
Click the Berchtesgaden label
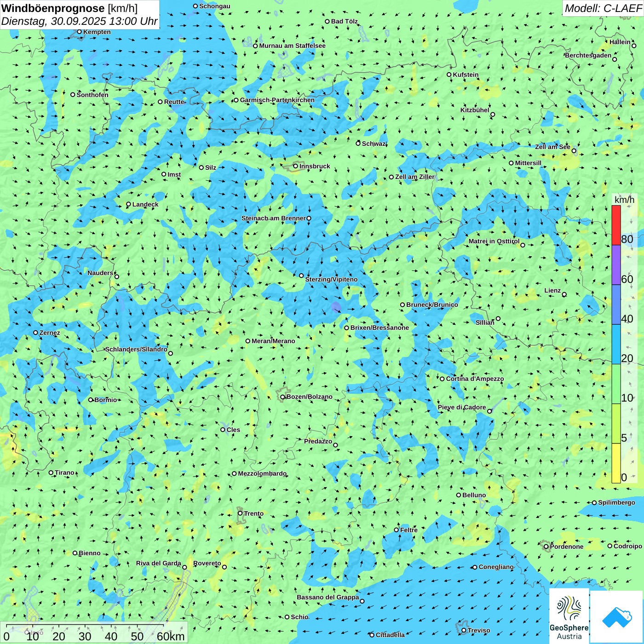click(588, 55)
